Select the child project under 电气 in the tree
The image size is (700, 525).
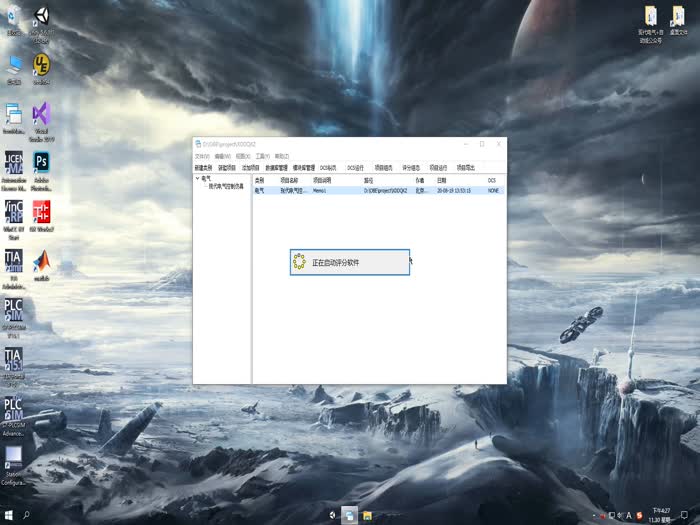tap(225, 187)
